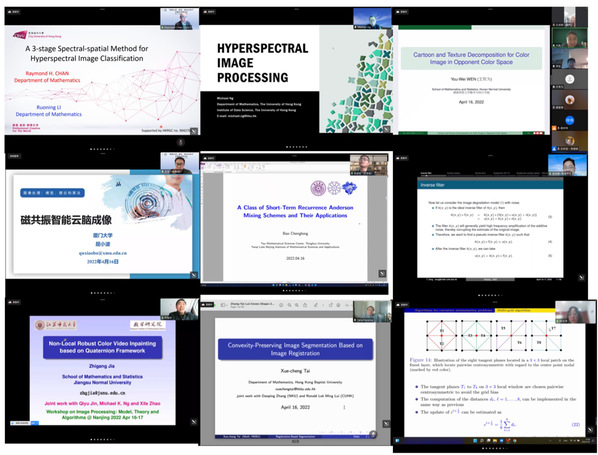Select blue Algorithms section tab on multigrid slide

point(449,310)
